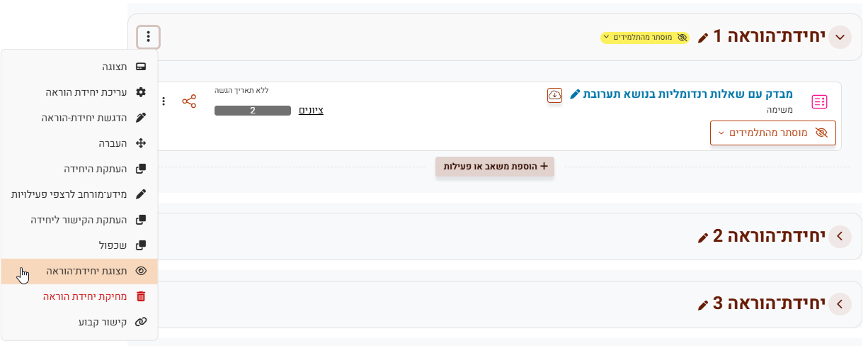Click the three-dot menu for unit 1
The width and height of the screenshot is (868, 346).
[148, 37]
